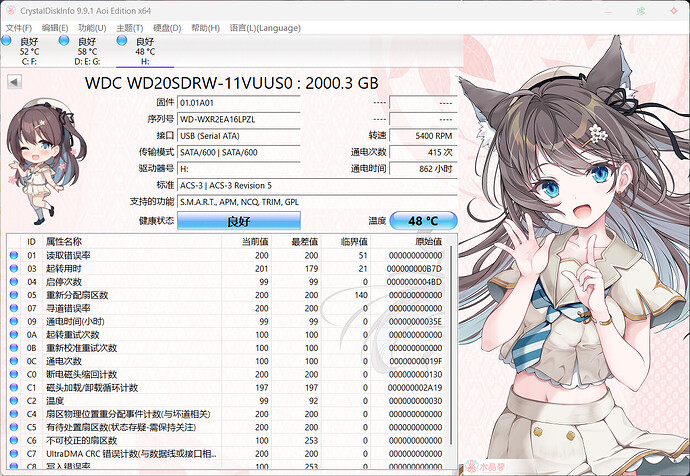Click the status dot for C4 row

coord(14,414)
